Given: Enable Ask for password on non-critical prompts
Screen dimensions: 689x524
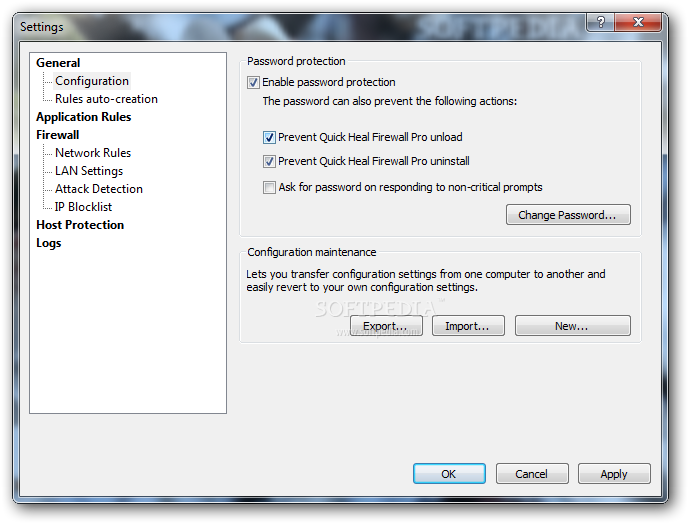Looking at the screenshot, I should click(269, 188).
